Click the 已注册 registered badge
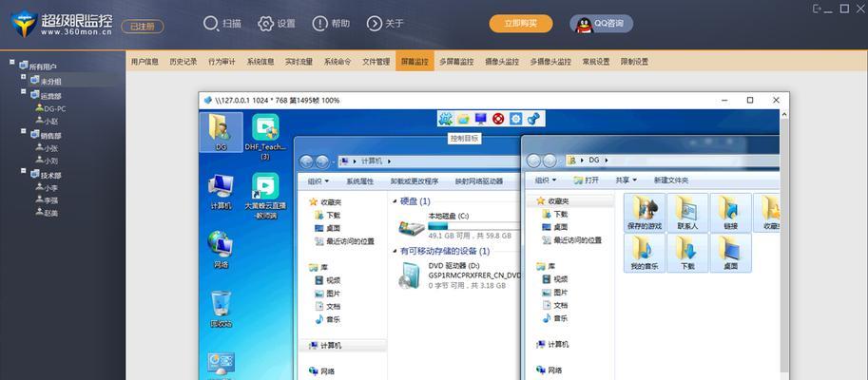This screenshot has width=868, height=380. 143,26
